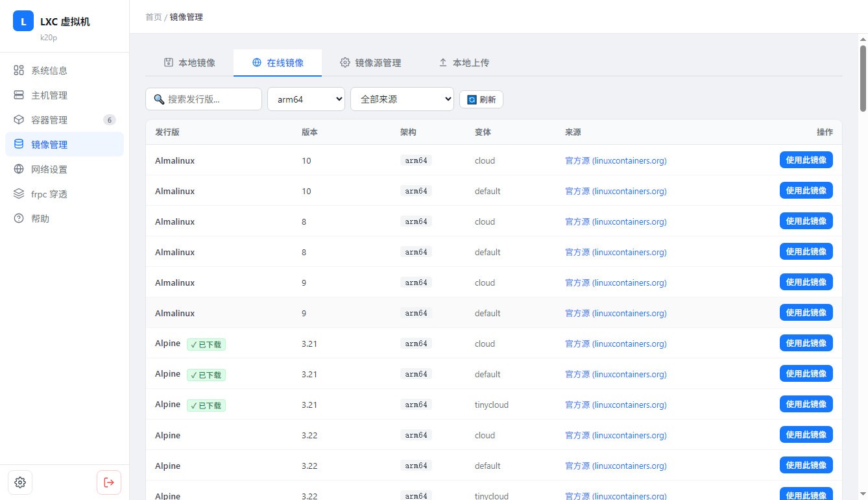The width and height of the screenshot is (868, 500).
Task: Click 已下载 badge on Alpine 3.21 tinycloud
Action: 206,405
